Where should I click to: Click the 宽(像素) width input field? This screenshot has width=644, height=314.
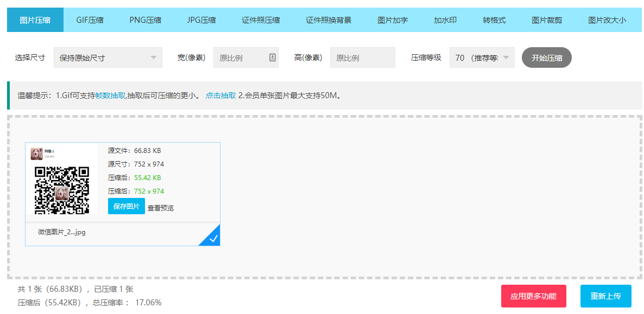(246, 58)
